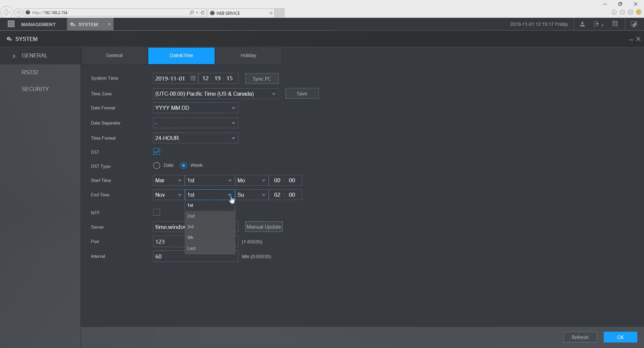Open RS232 in the sidebar
Viewport: 644px width, 348px height.
pos(30,72)
